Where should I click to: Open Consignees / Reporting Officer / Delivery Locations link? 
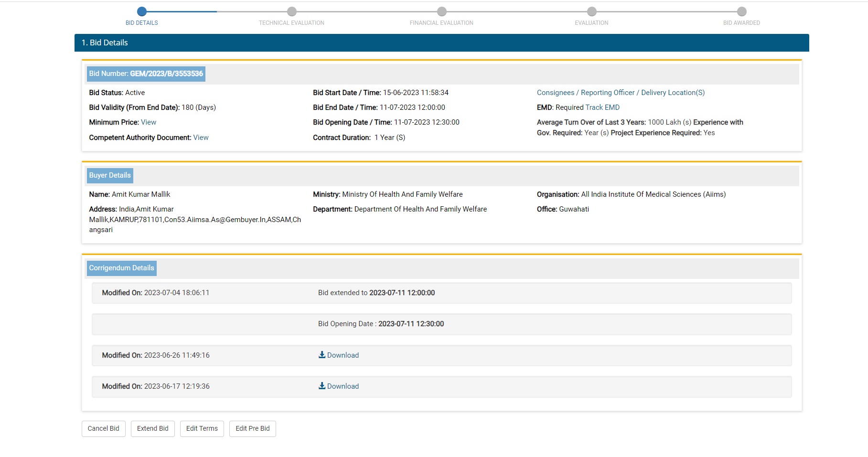pyautogui.click(x=621, y=93)
